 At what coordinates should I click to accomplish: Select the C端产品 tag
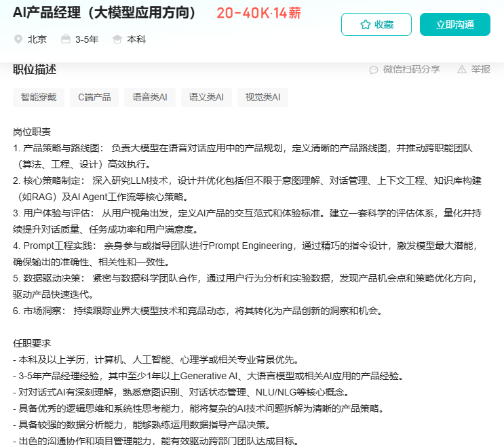[x=94, y=98]
